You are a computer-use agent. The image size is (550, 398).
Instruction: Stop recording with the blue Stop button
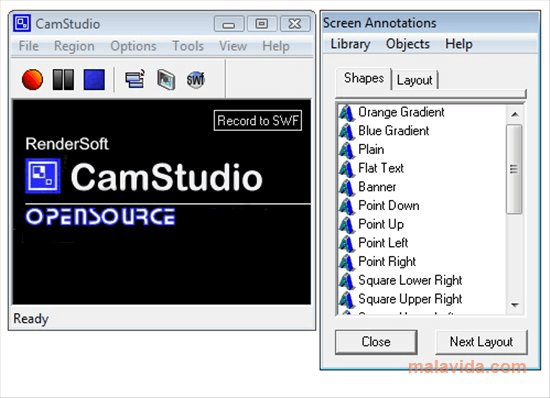[x=94, y=80]
